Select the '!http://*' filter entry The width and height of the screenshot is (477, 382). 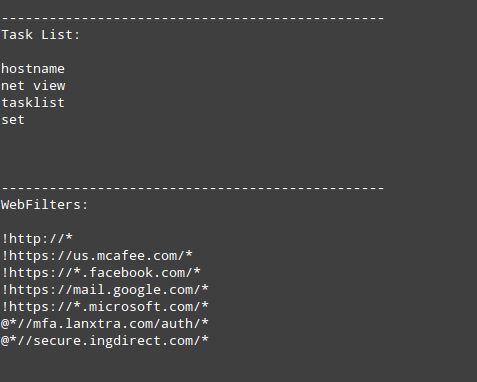[37, 239]
